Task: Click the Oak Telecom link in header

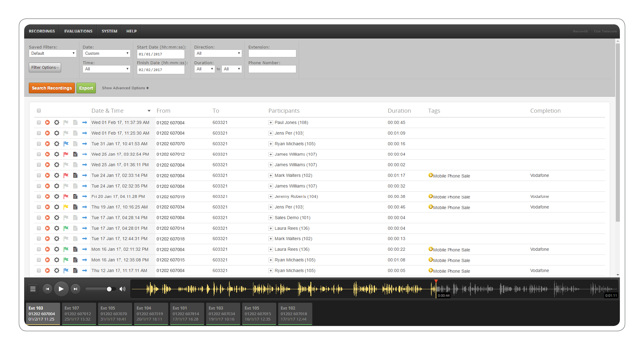Action: pos(605,31)
